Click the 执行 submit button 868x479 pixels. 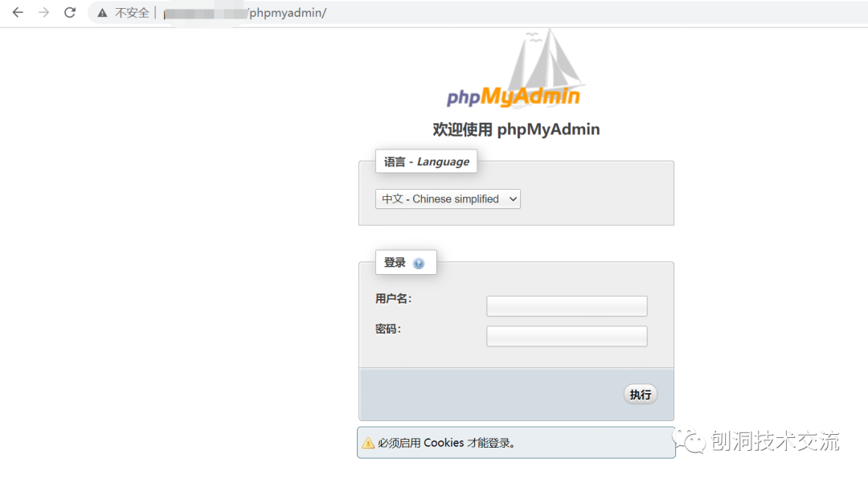[641, 395]
